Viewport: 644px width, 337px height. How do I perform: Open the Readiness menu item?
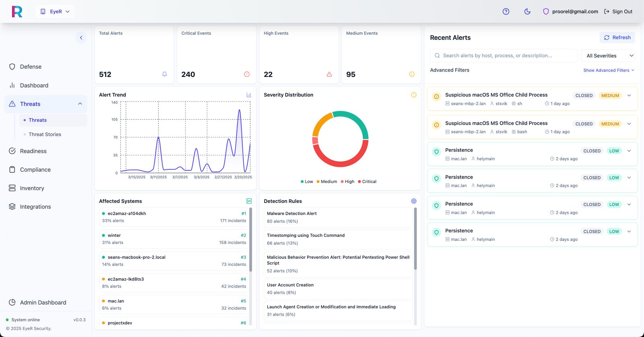coord(45,151)
